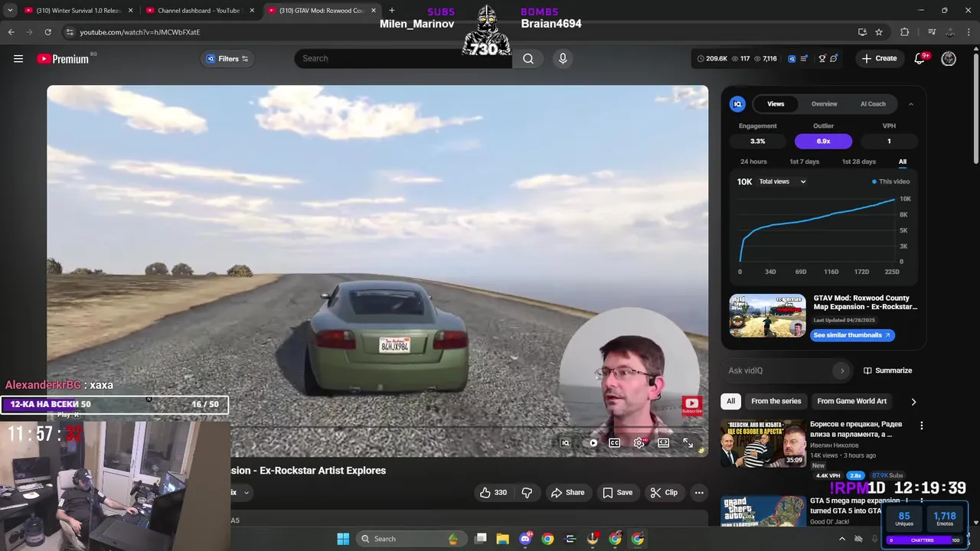Screen dimensions: 980x551
Task: Bookmark page with star icon
Action: click(x=879, y=32)
